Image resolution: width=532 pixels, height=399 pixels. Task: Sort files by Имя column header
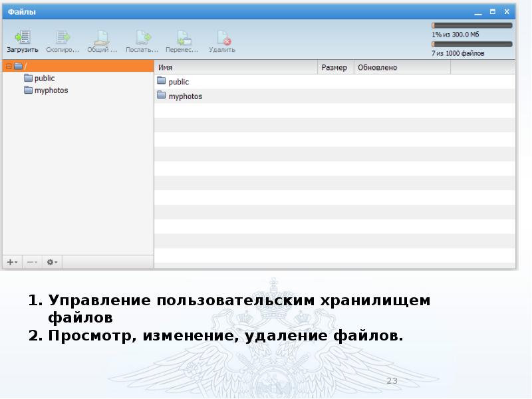pyautogui.click(x=236, y=67)
